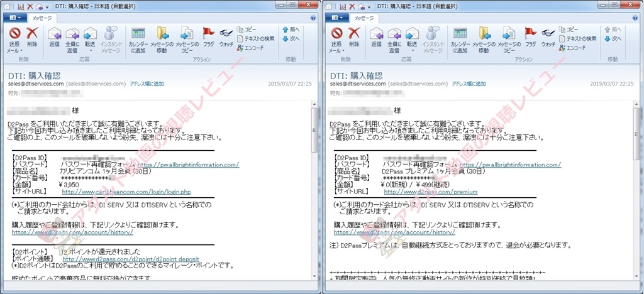Open caribbeancom.com login link in left window
This screenshot has height=294, width=644.
pos(126,192)
